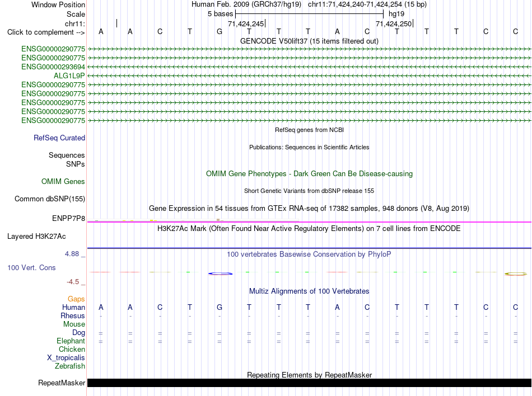
Task: Click the 'Click to complement -->' label
Action: [46, 32]
